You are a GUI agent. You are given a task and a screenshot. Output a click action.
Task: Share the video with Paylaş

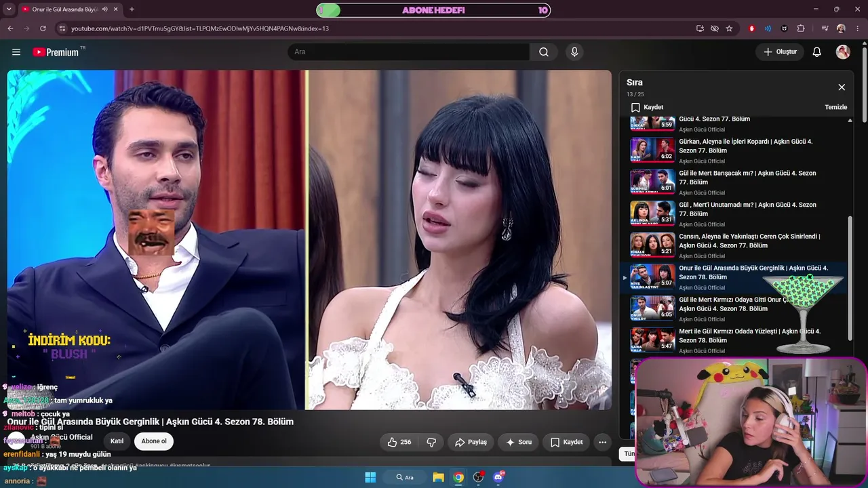coord(471,442)
